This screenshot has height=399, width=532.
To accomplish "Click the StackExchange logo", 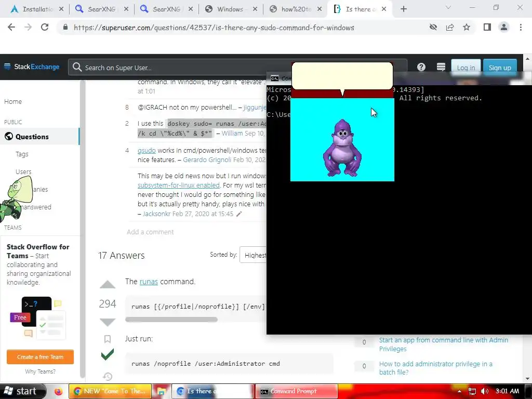I will tap(32, 66).
